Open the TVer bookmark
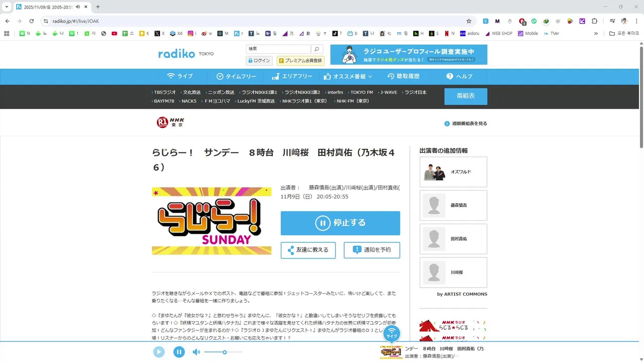 point(551,34)
